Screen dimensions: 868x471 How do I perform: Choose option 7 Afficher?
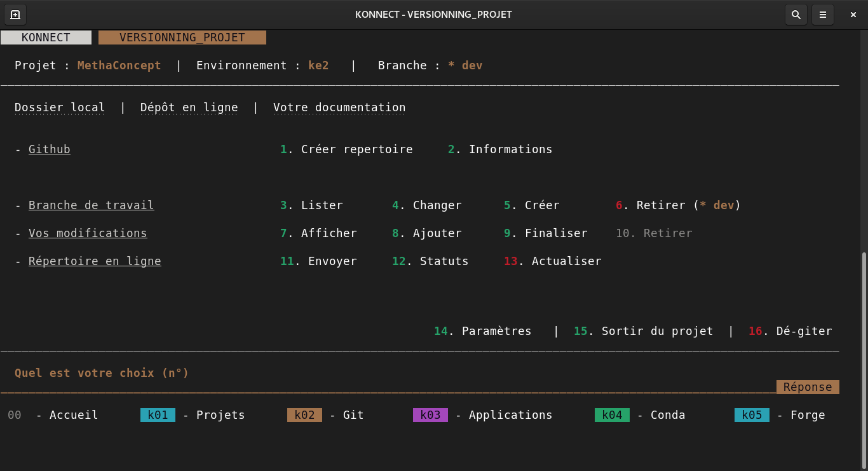tap(318, 233)
